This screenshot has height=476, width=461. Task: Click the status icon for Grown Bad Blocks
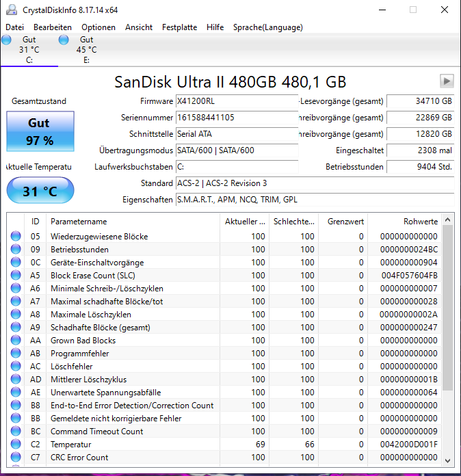tap(16, 341)
